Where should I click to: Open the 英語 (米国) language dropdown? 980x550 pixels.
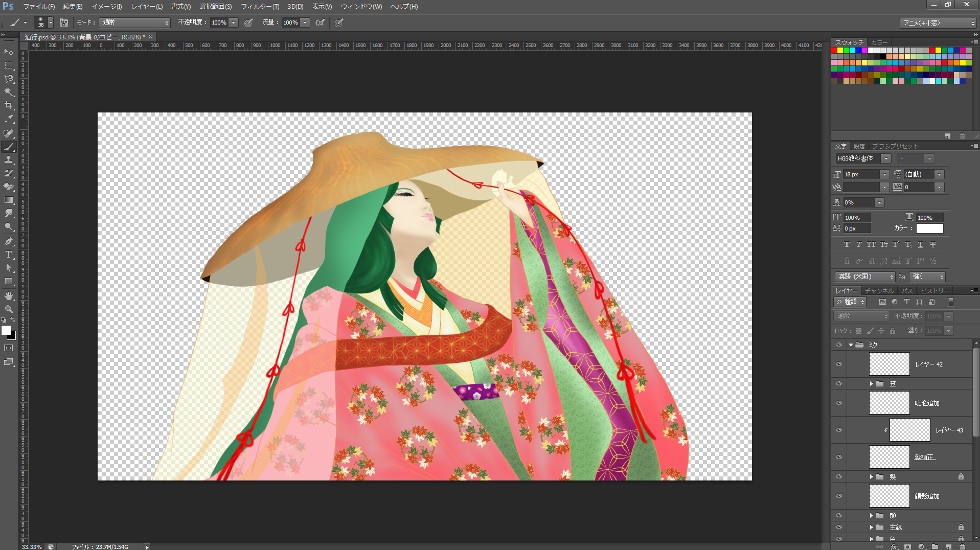tap(865, 277)
